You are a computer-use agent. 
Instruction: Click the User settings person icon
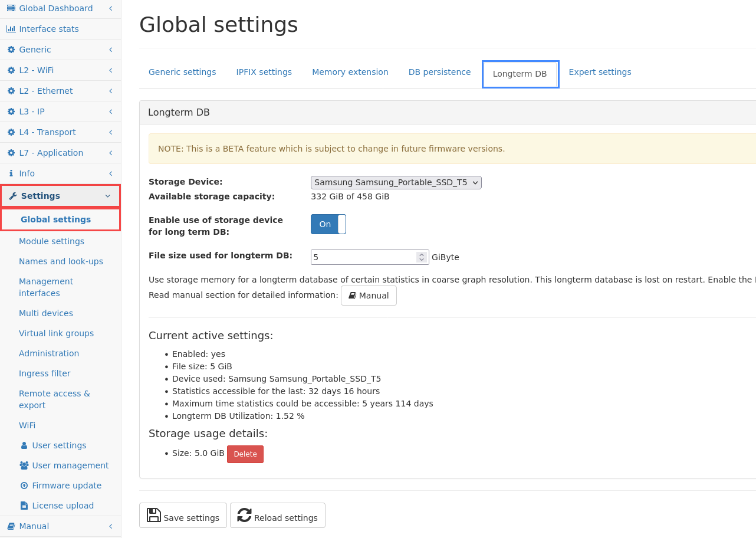point(24,445)
